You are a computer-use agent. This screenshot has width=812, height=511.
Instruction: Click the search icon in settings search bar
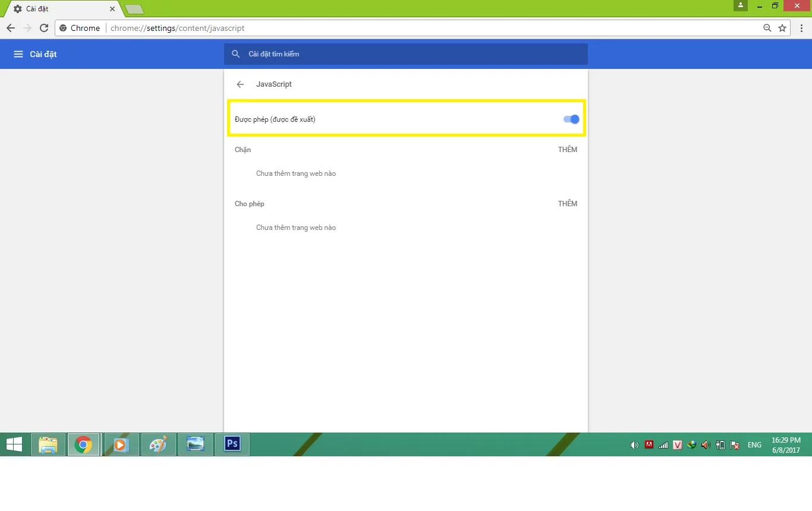(x=236, y=54)
